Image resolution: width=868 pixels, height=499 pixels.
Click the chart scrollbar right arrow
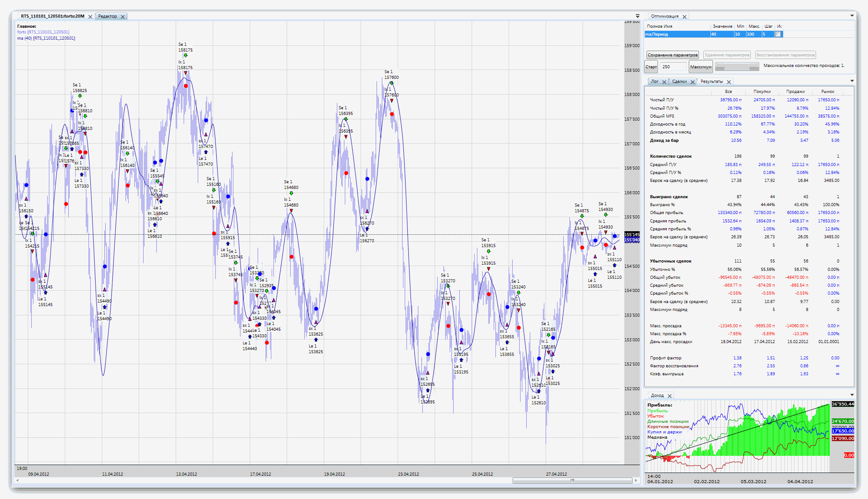636,481
